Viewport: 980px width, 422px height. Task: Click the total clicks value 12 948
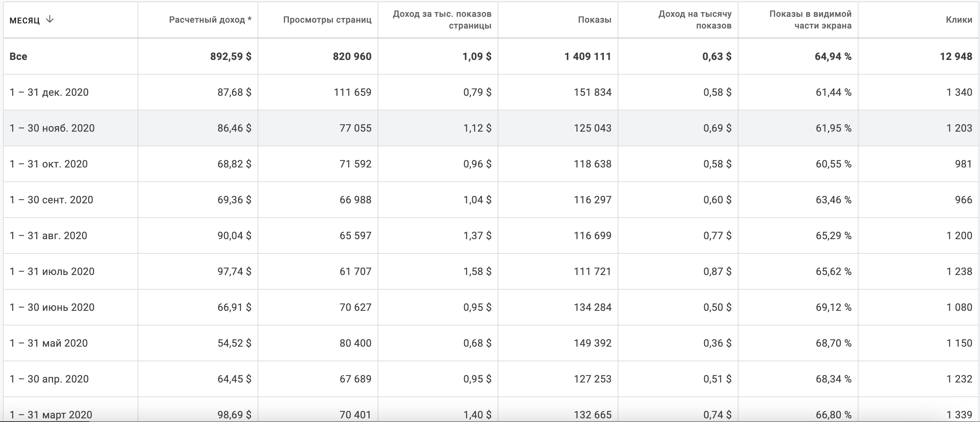(955, 56)
